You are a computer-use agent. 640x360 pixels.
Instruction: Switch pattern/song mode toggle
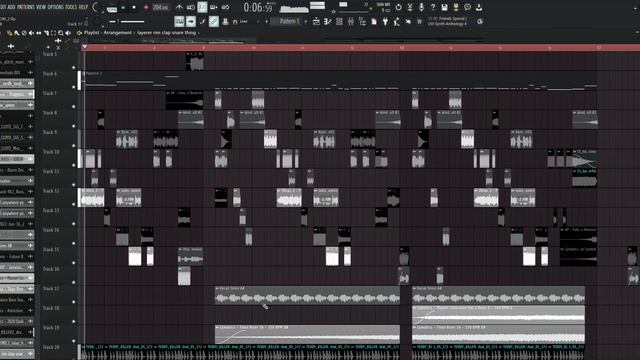coord(111,9)
